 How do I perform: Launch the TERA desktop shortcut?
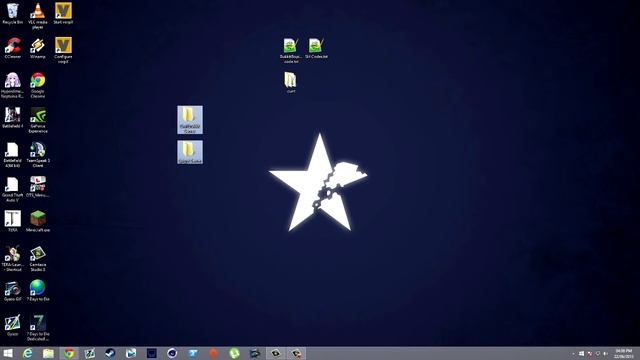coord(13,221)
